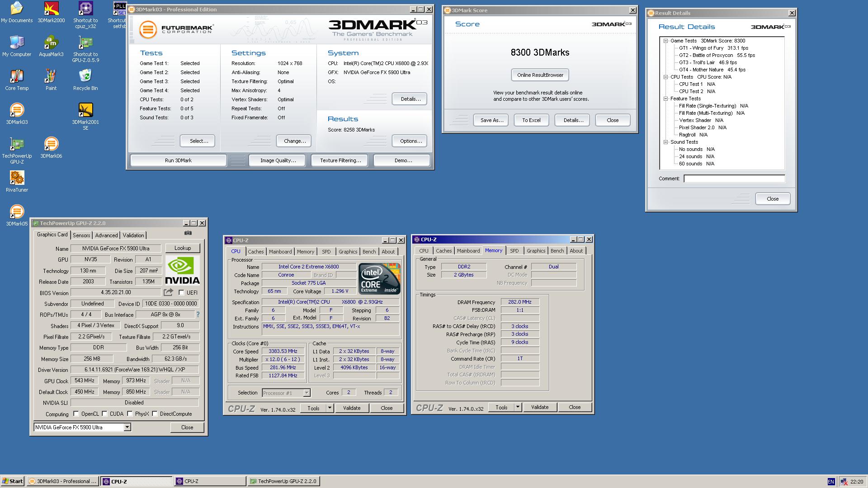The width and height of the screenshot is (868, 488).
Task: Open Mainboard tab in left CPU-Z window
Action: click(x=280, y=252)
